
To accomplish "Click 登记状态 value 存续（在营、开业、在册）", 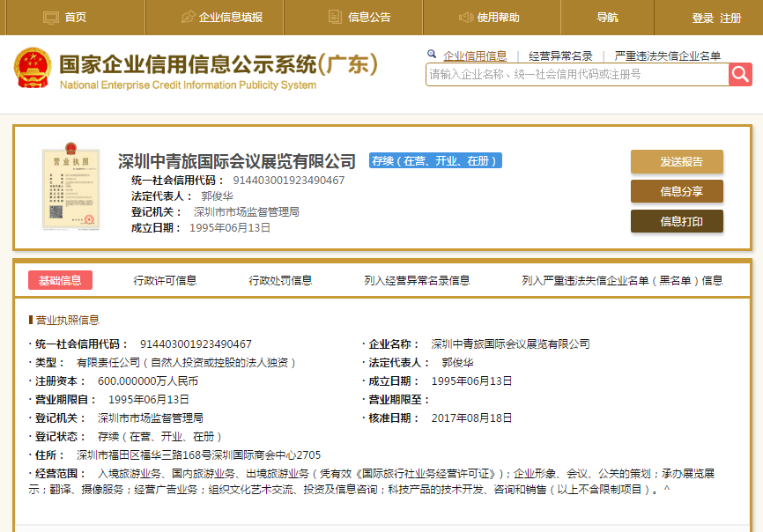I will pos(159,437).
